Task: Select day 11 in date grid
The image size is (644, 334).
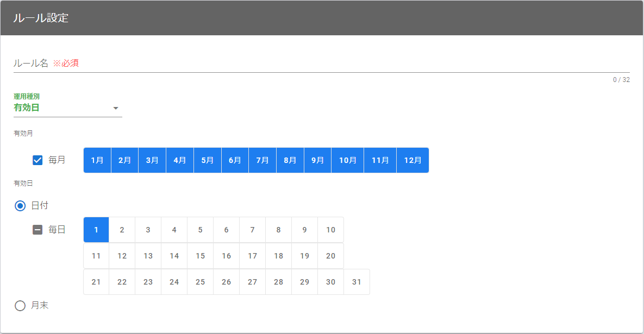Action: coord(96,256)
